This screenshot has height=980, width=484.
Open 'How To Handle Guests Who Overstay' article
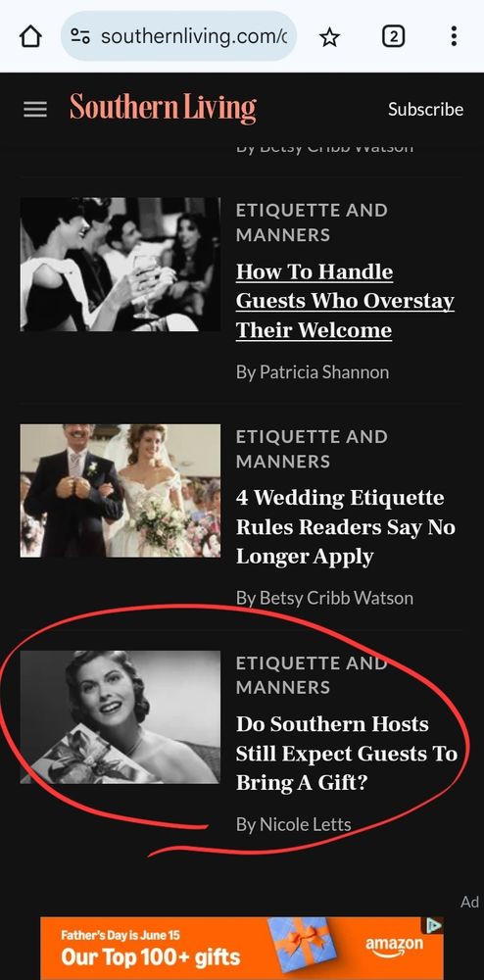pyautogui.click(x=345, y=301)
